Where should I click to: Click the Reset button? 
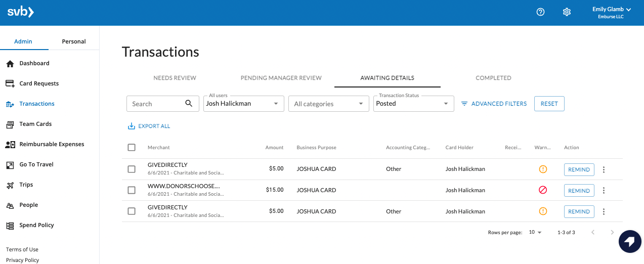[x=549, y=104]
